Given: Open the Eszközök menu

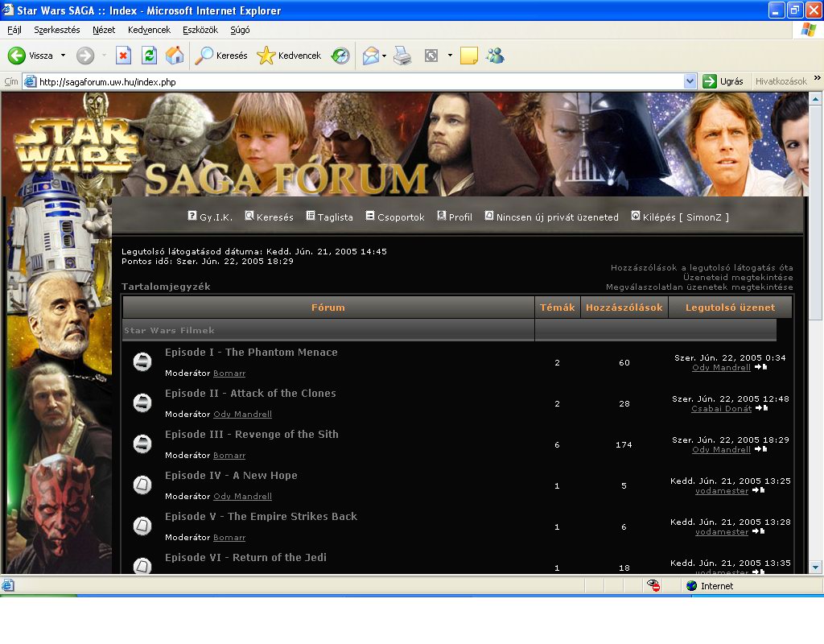Looking at the screenshot, I should point(200,30).
